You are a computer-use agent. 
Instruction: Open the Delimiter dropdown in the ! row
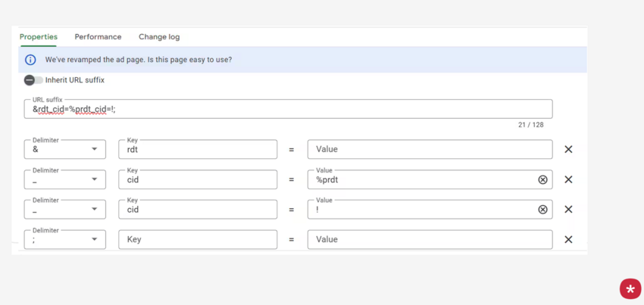point(65,210)
